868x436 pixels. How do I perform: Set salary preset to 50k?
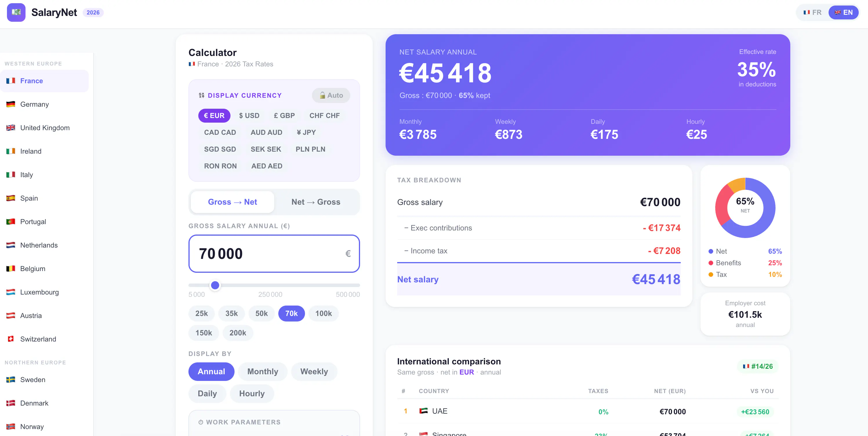coord(262,314)
